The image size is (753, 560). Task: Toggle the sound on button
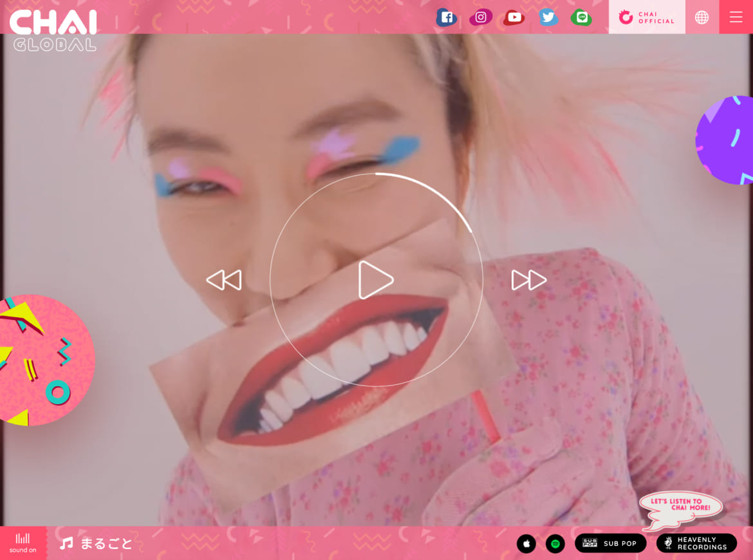point(23,543)
